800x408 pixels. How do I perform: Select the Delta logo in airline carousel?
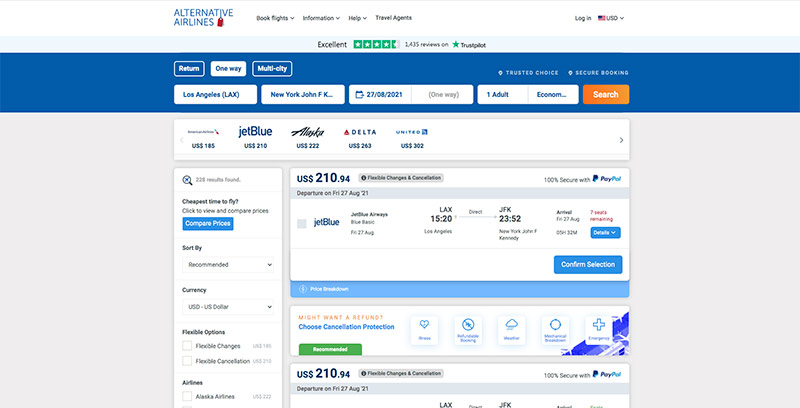(x=360, y=132)
